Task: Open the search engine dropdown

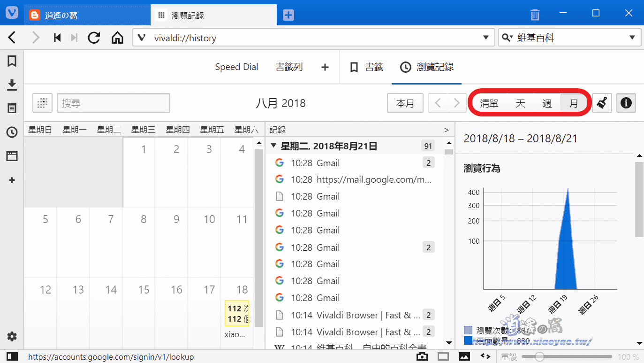Action: [632, 38]
